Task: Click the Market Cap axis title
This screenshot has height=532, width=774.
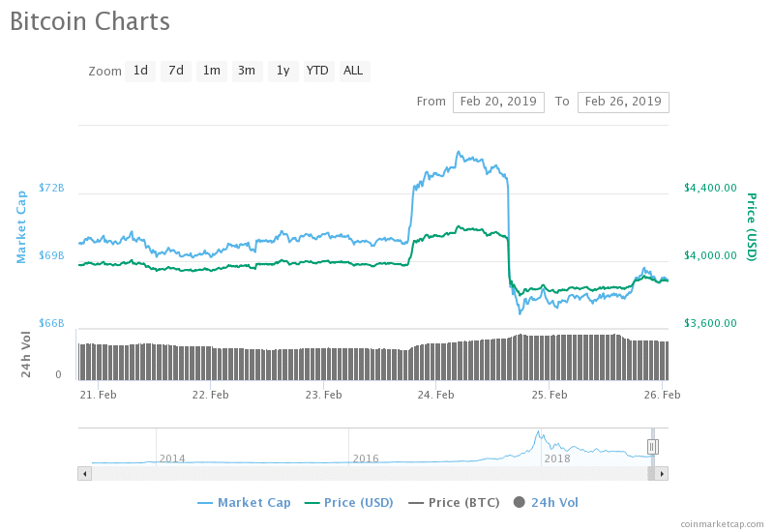Action: click(x=21, y=227)
